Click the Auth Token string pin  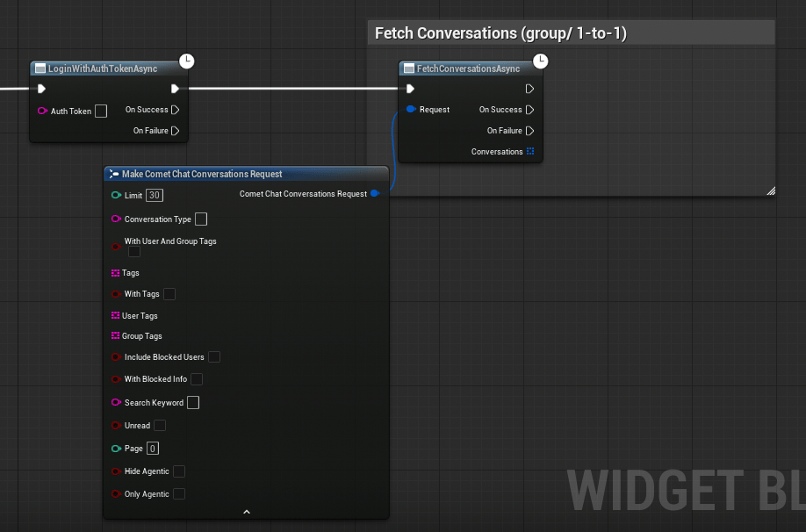(42, 111)
